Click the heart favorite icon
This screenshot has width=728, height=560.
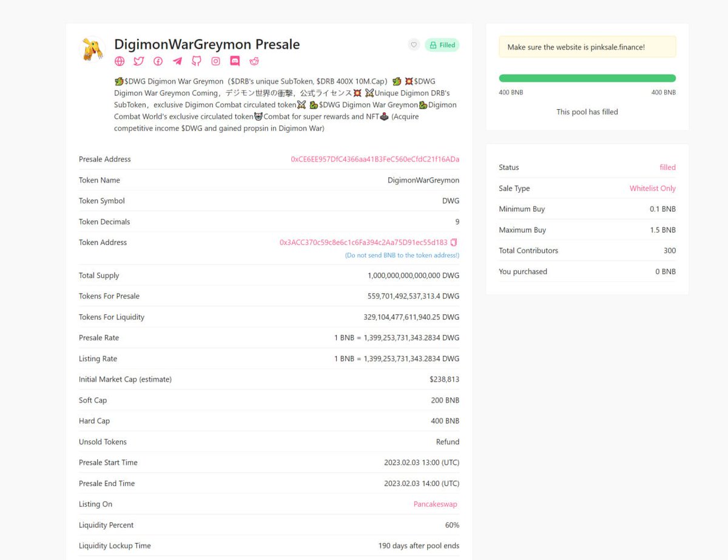414,45
